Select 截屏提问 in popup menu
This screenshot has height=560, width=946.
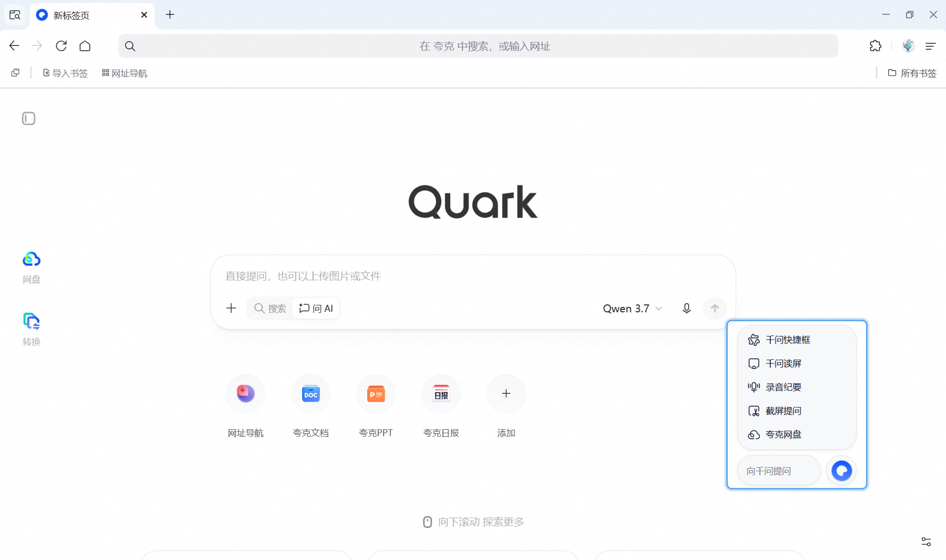point(796,411)
